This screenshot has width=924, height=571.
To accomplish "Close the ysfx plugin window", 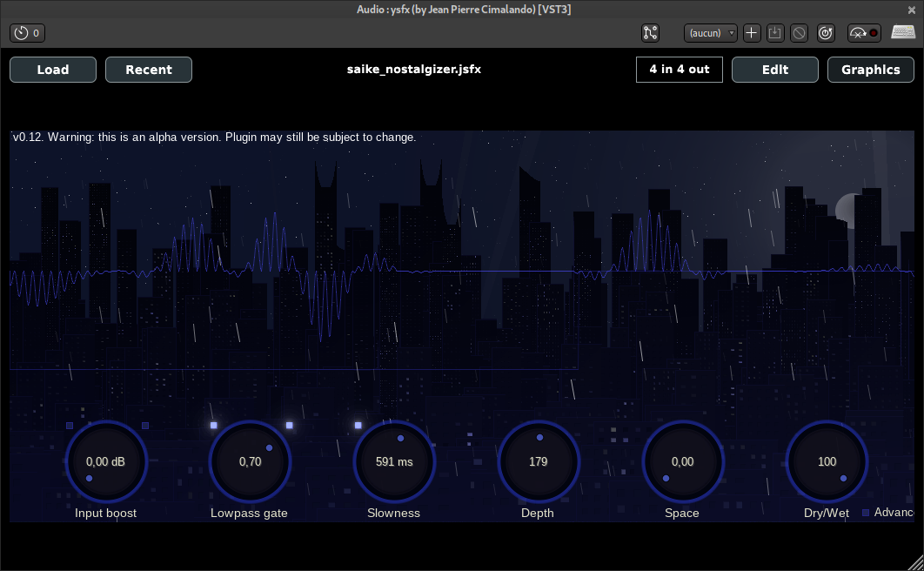I will point(912,10).
